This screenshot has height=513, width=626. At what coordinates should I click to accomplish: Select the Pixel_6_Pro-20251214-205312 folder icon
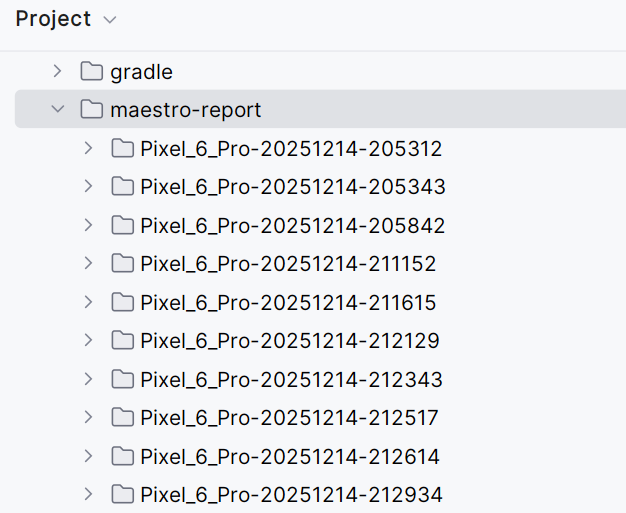pos(122,148)
